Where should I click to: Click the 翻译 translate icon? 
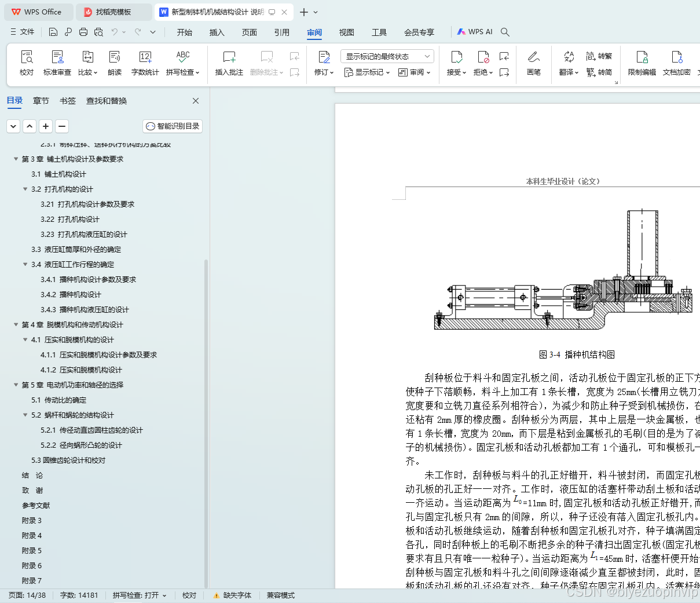click(x=569, y=57)
